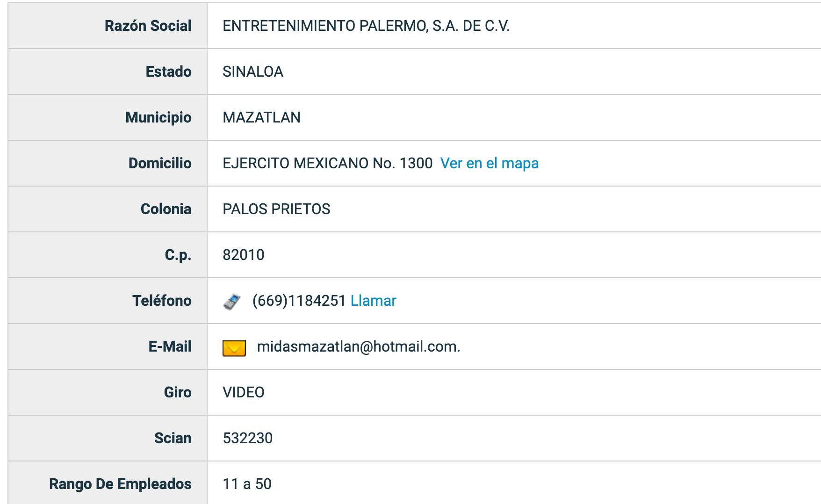The height and width of the screenshot is (504, 821).
Task: Click the 'Razón Social' row label
Action: [x=148, y=26]
